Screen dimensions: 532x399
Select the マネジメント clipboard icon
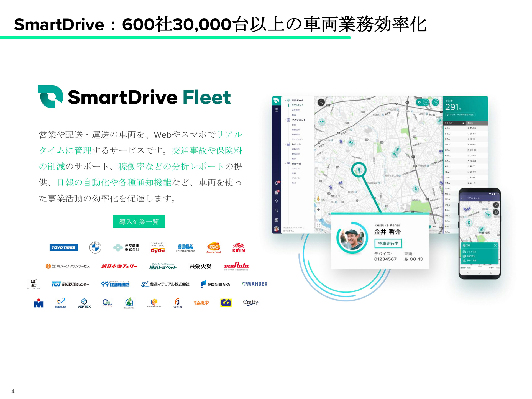point(288,120)
